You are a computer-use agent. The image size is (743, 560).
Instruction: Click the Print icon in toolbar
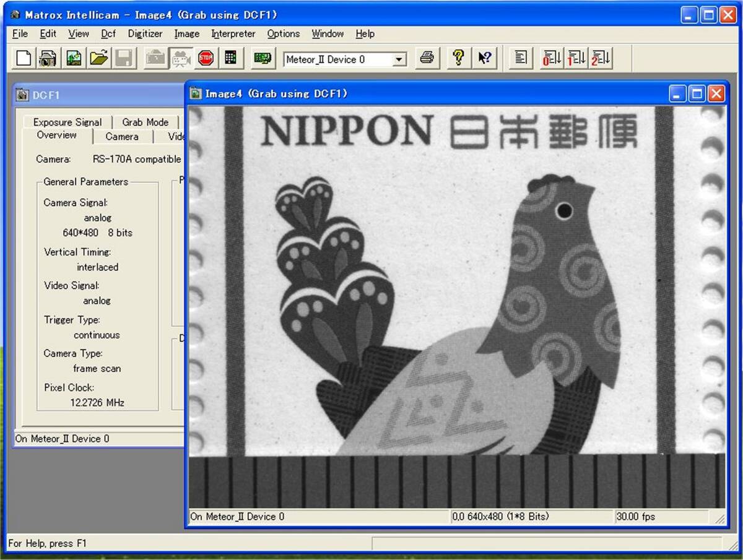(427, 59)
